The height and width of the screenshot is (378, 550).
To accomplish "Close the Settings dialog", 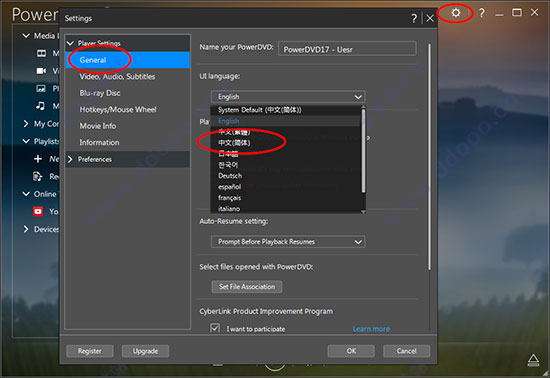I will point(430,18).
